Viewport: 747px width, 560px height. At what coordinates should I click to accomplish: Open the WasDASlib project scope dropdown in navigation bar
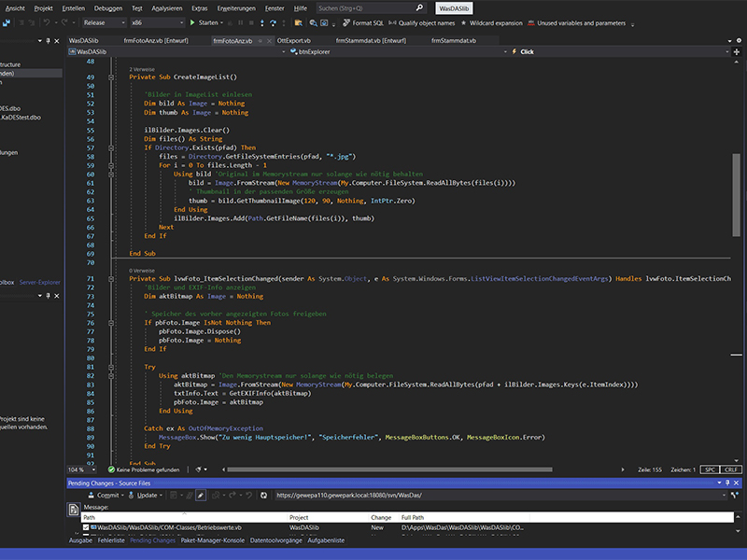click(176, 52)
